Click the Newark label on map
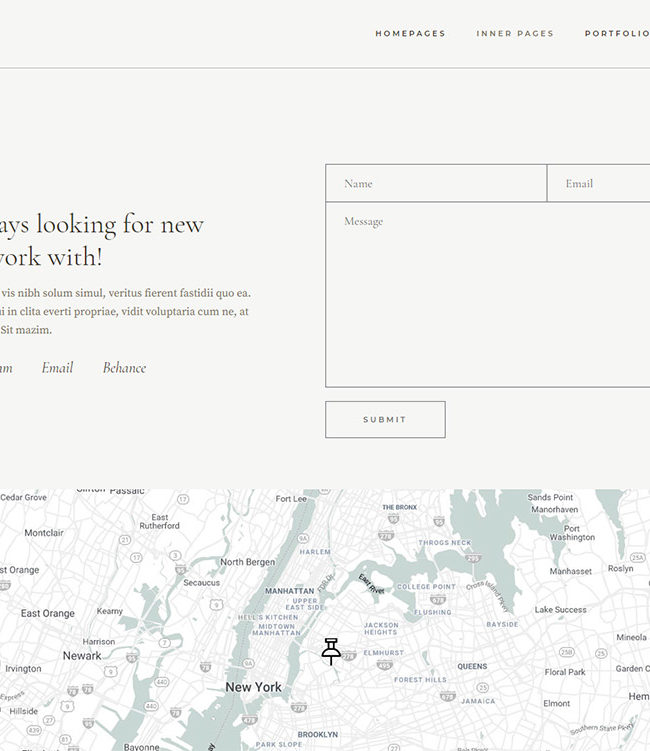Screen dimensions: 650x751 tap(82, 656)
